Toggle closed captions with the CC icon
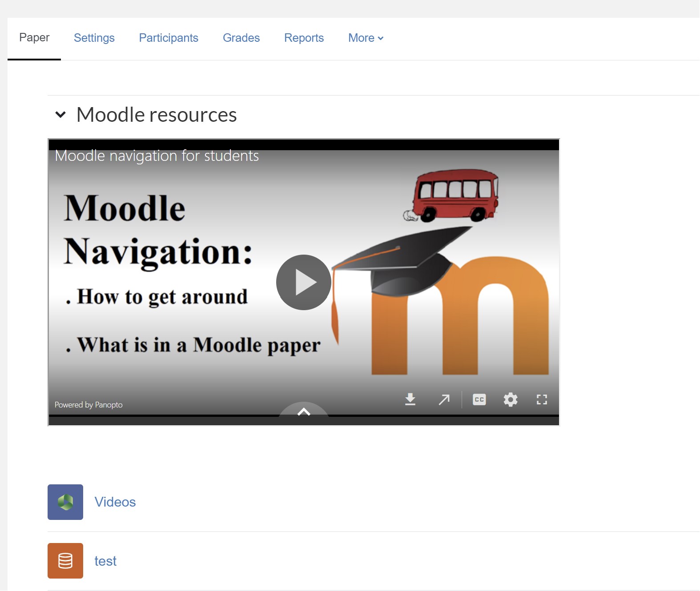The height and width of the screenshot is (591, 700). [x=479, y=399]
